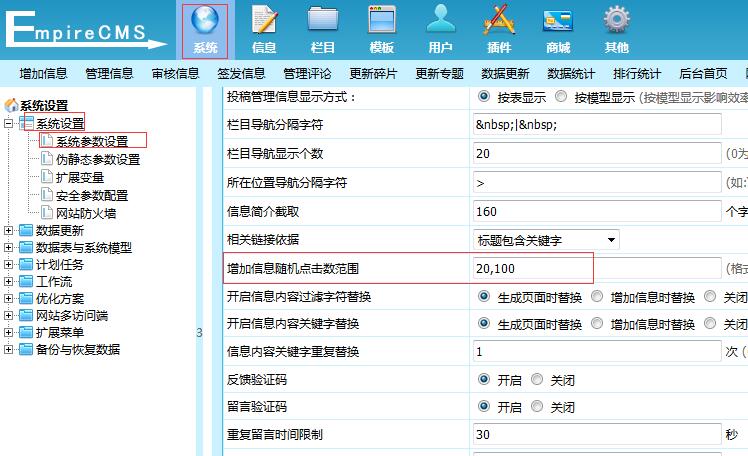Image resolution: width=748 pixels, height=456 pixels.
Task: Select the 栏目 folder icon
Action: tap(323, 22)
